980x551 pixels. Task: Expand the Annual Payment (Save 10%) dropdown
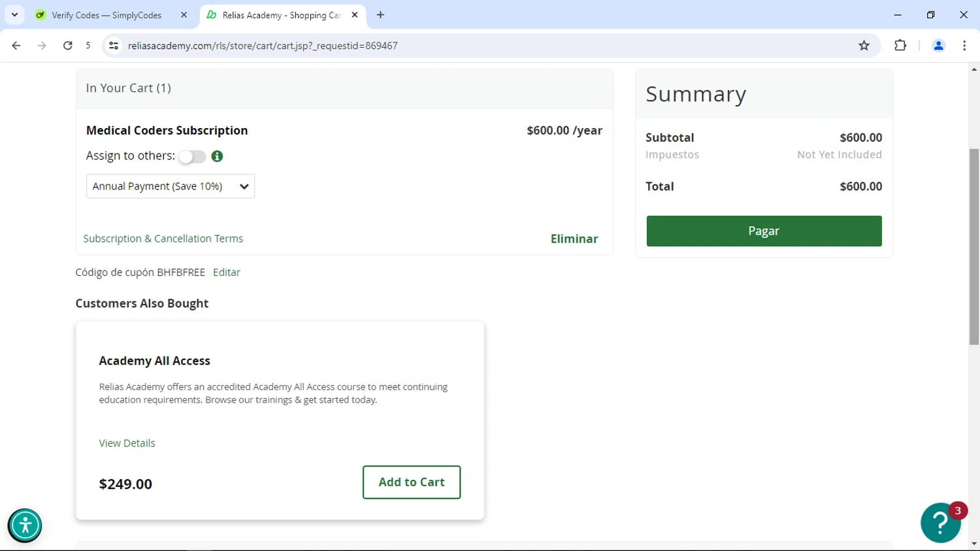(x=171, y=186)
